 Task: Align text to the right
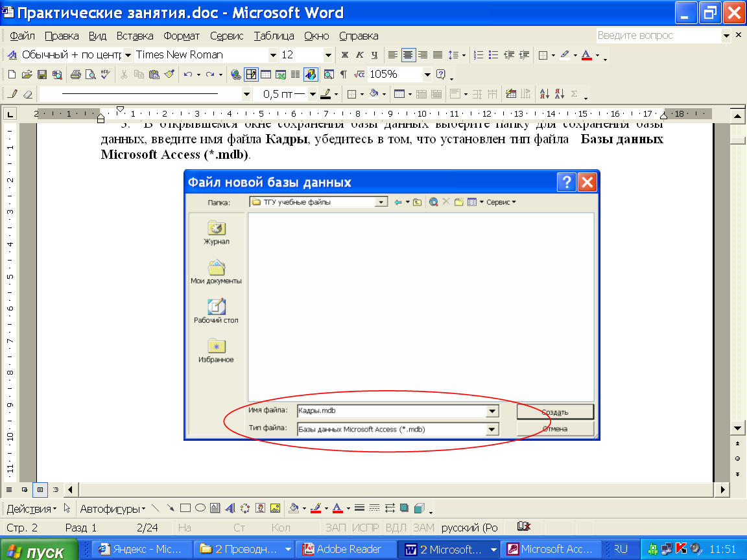pos(423,55)
